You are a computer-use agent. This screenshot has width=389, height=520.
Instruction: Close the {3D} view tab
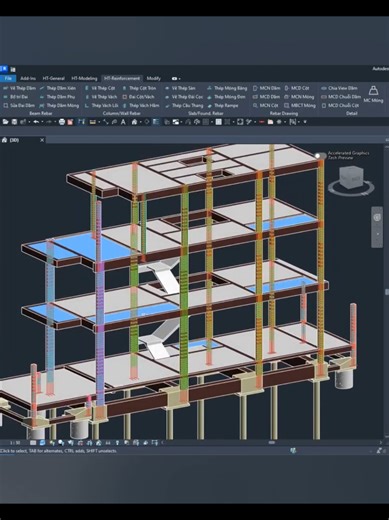tap(42, 140)
